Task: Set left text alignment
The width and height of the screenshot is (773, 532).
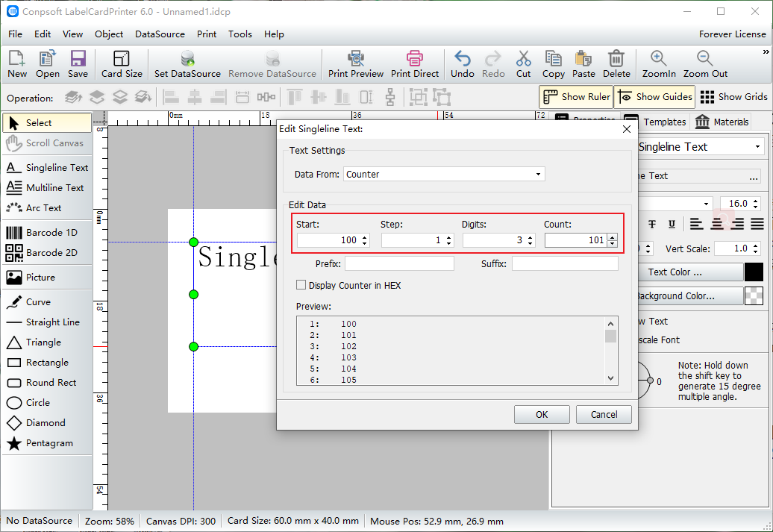Action: pos(696,225)
